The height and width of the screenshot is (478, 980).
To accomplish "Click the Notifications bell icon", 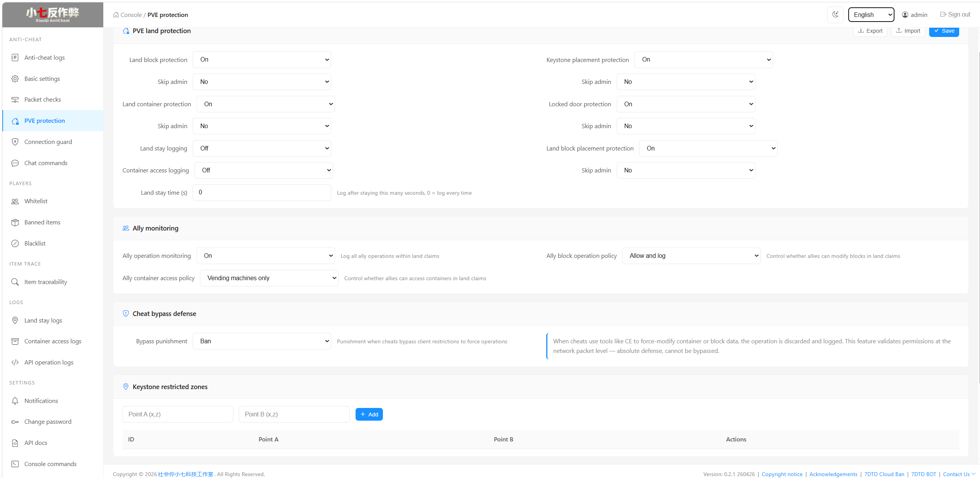I will [15, 401].
